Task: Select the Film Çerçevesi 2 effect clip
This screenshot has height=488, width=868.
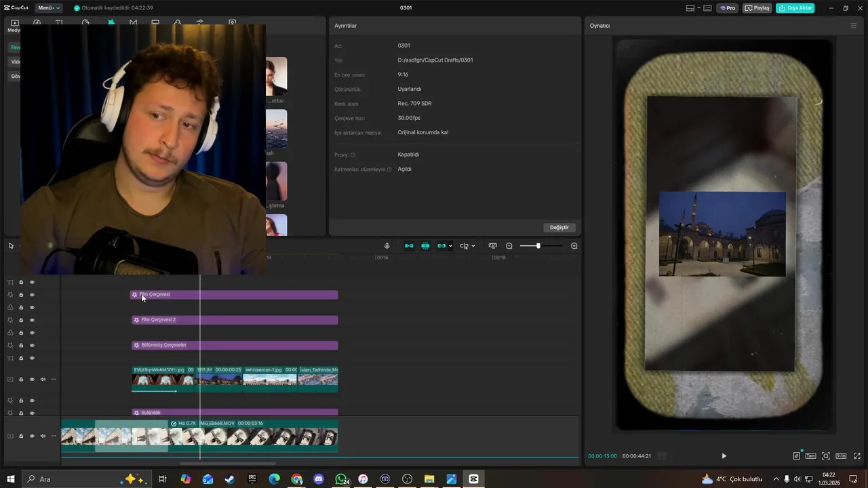Action: point(235,320)
